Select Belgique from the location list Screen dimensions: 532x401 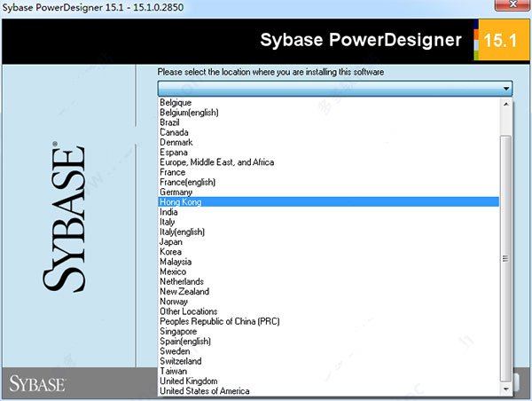pyautogui.click(x=328, y=103)
